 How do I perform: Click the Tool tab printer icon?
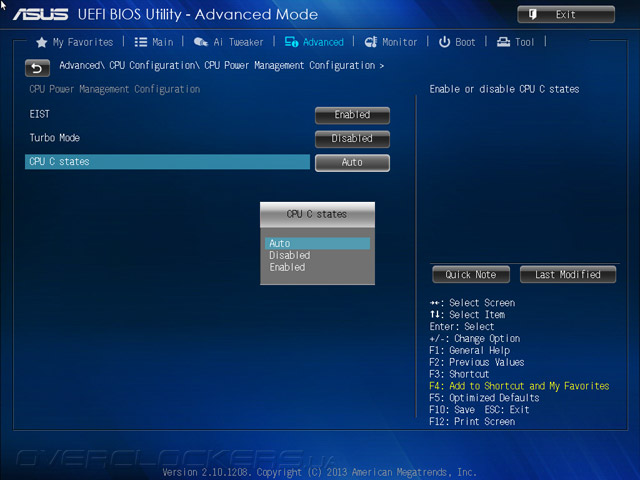tap(503, 42)
